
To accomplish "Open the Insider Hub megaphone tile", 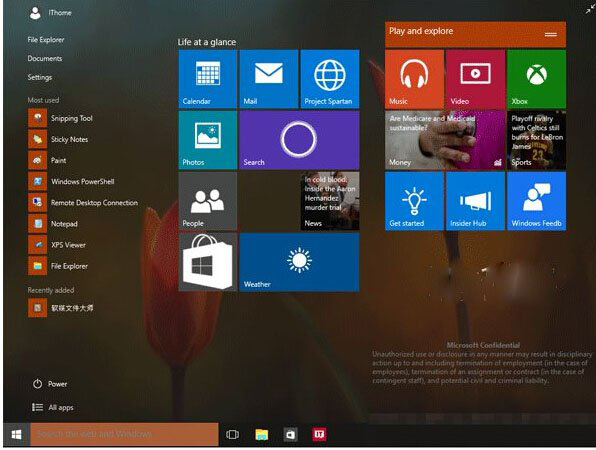I will (476, 201).
